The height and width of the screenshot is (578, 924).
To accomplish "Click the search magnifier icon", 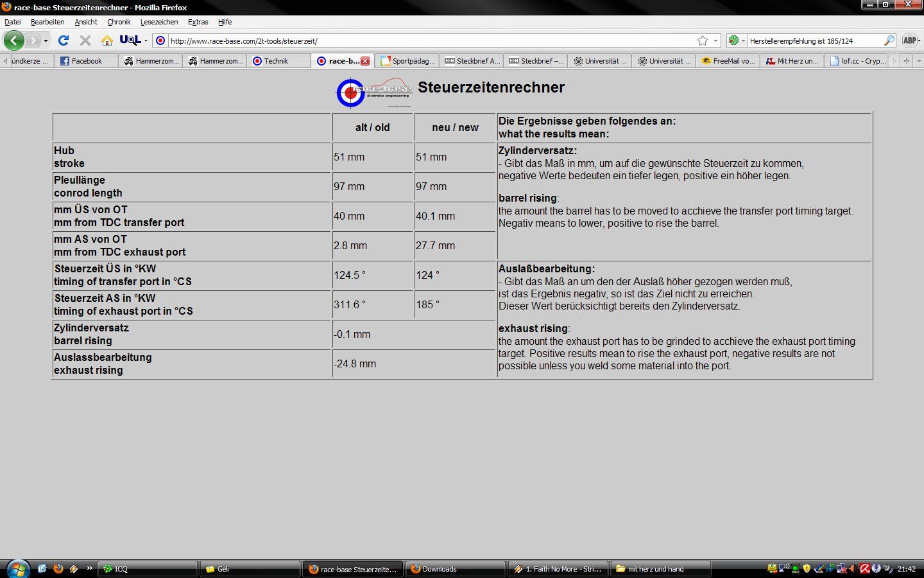I will [x=889, y=40].
